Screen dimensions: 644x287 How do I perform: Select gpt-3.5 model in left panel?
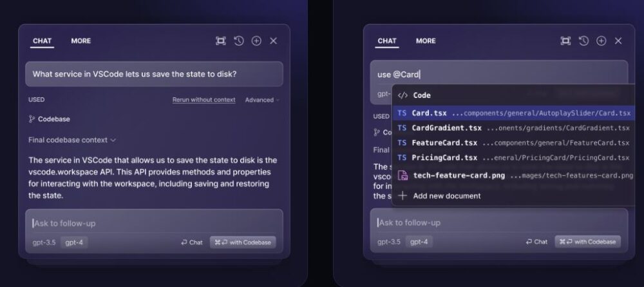[x=44, y=242]
